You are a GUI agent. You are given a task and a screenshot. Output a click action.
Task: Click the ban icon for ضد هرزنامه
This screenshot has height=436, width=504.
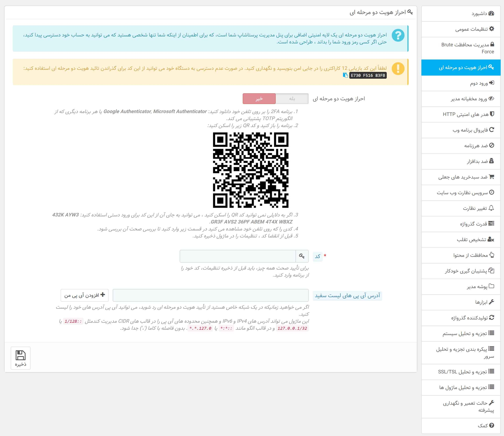coord(492,145)
